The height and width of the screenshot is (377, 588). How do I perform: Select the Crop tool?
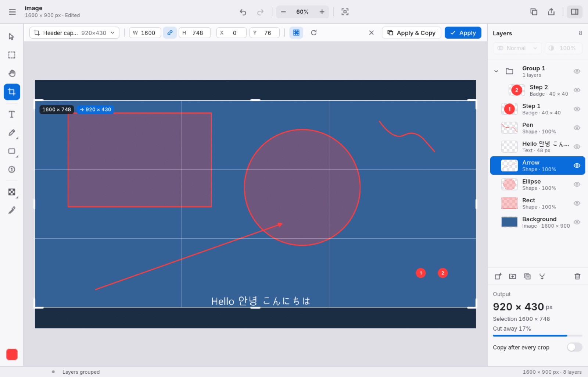12,92
